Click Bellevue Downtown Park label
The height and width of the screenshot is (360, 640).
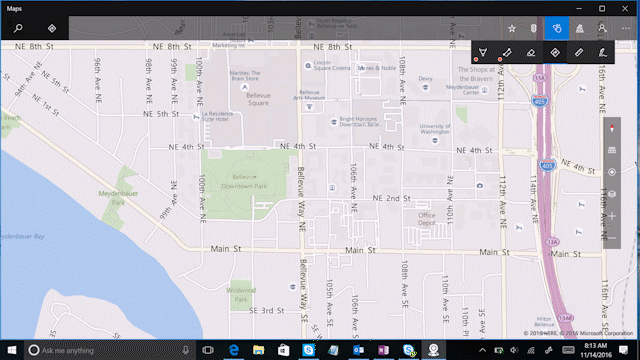click(244, 182)
